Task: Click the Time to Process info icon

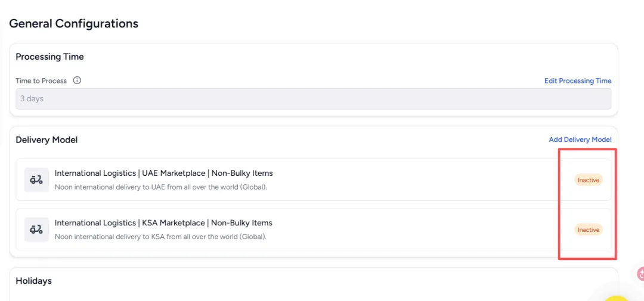Action: pos(77,80)
